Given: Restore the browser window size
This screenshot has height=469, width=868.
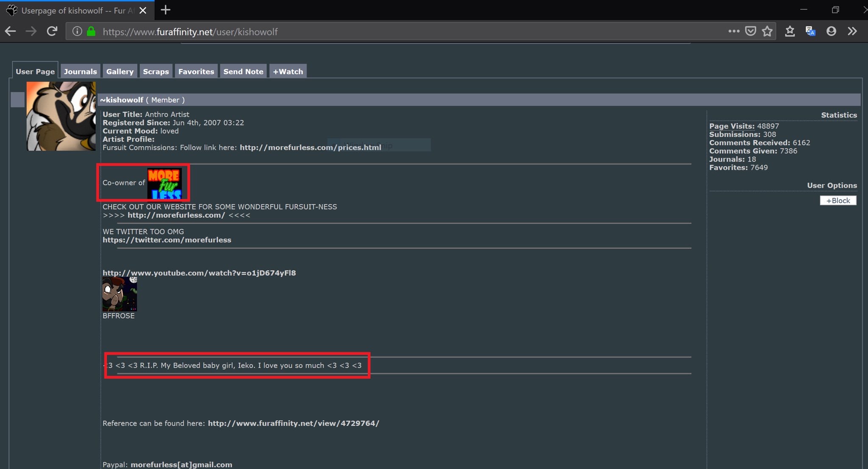Looking at the screenshot, I should pyautogui.click(x=835, y=10).
